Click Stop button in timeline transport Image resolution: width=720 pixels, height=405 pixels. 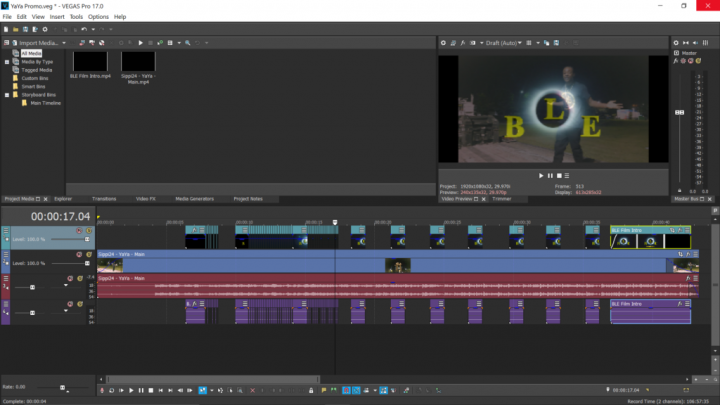tap(151, 390)
